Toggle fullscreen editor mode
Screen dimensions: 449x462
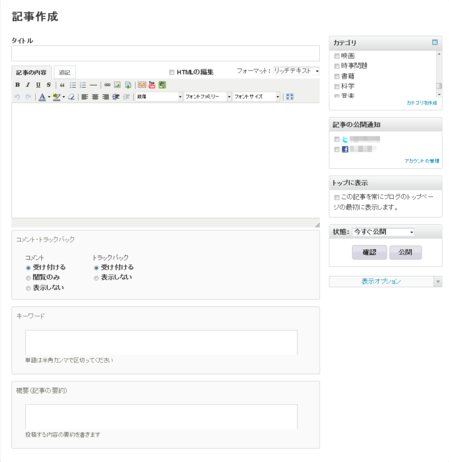tap(290, 97)
